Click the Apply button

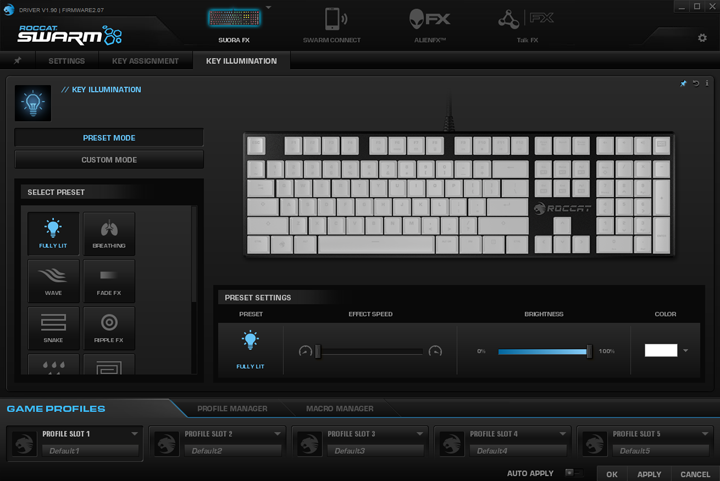pyautogui.click(x=649, y=474)
